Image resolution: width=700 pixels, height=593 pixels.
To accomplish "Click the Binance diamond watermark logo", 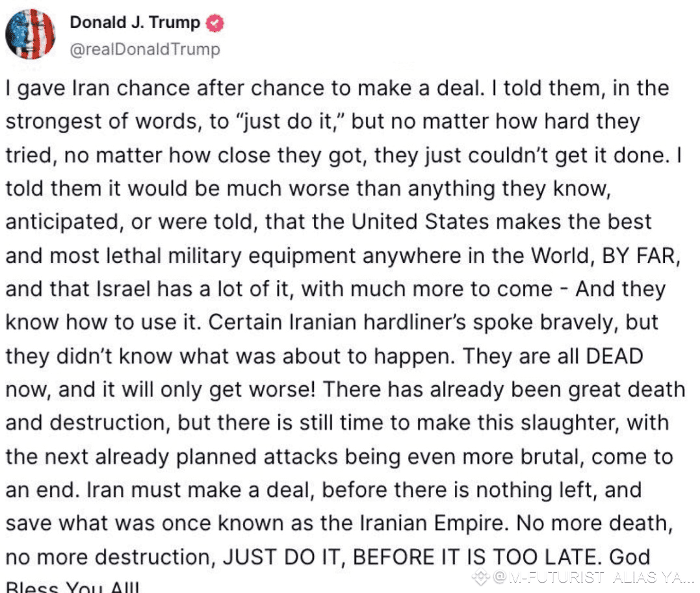I will pyautogui.click(x=481, y=577).
